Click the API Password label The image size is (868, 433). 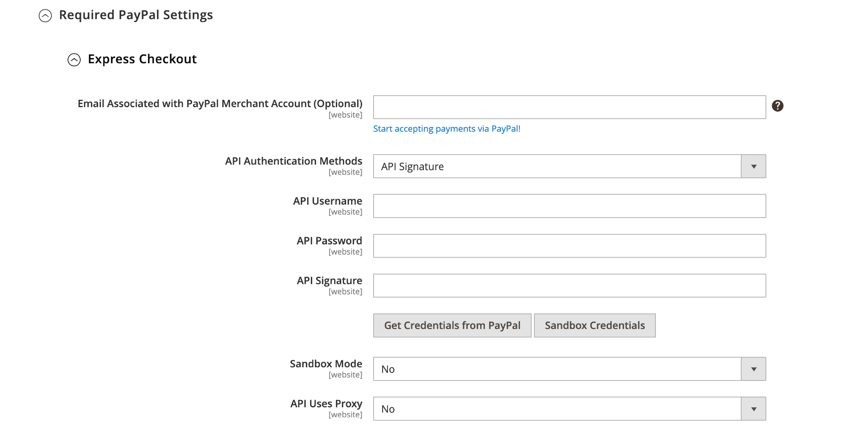(x=329, y=241)
